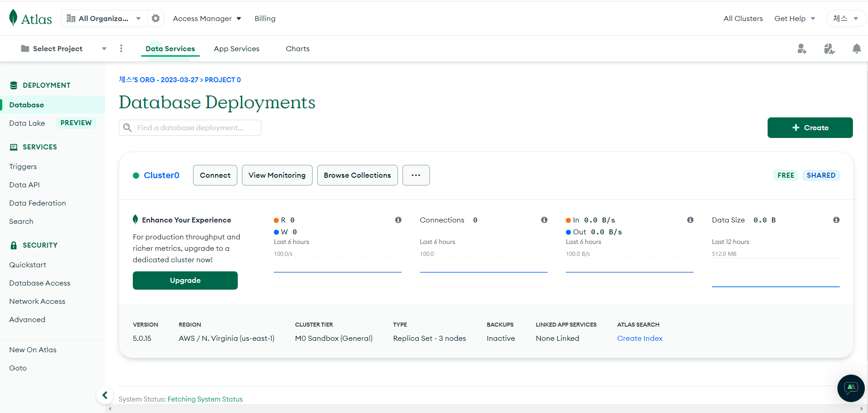Open the support chat bubble
This screenshot has height=413, width=868.
(x=851, y=388)
